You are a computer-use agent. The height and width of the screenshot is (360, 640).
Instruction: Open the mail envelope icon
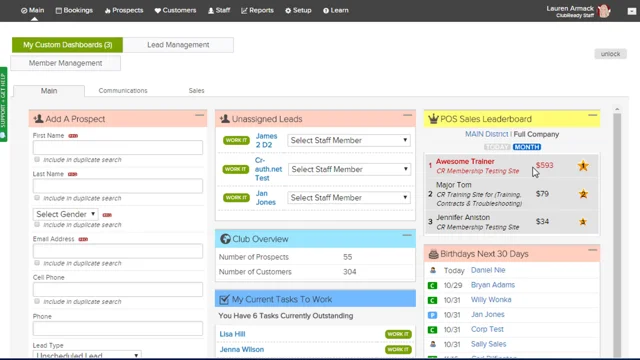(631, 11)
